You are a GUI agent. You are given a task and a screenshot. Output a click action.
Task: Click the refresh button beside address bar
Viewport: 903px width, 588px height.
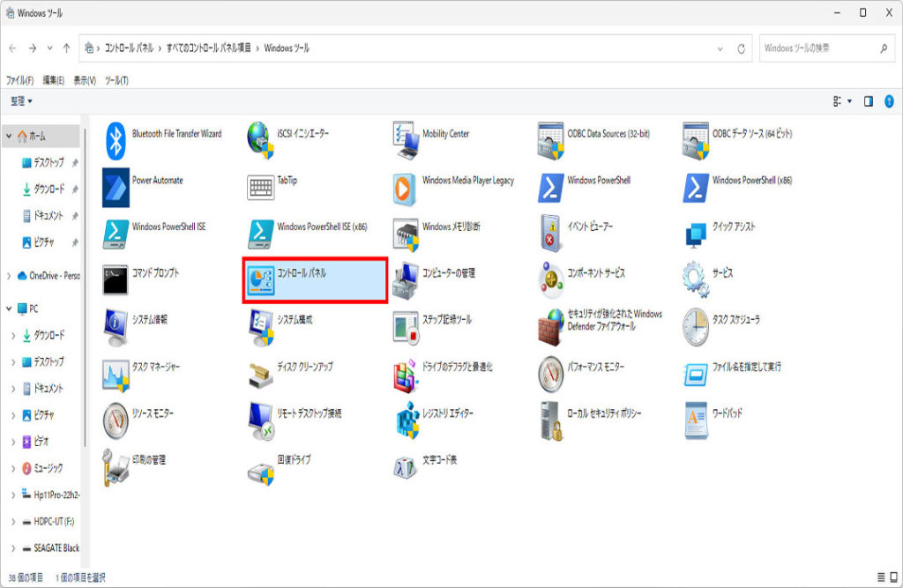(x=741, y=48)
